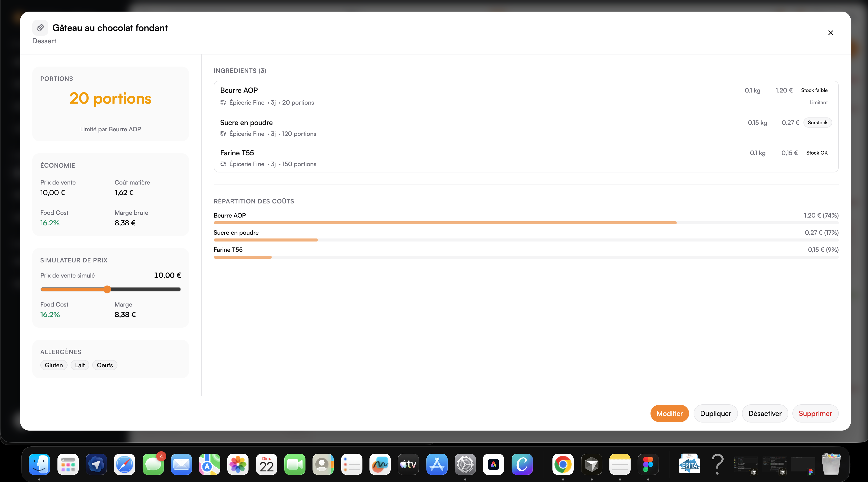Click the Oeufs allergen tag

tap(104, 365)
